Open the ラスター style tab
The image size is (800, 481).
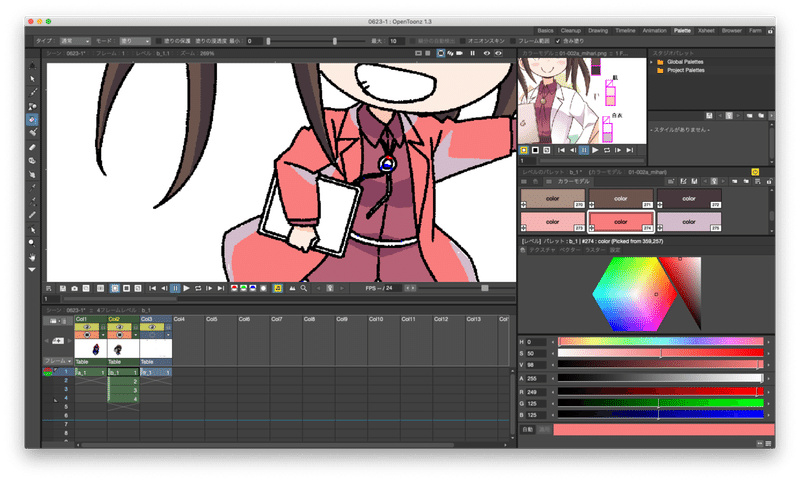594,250
